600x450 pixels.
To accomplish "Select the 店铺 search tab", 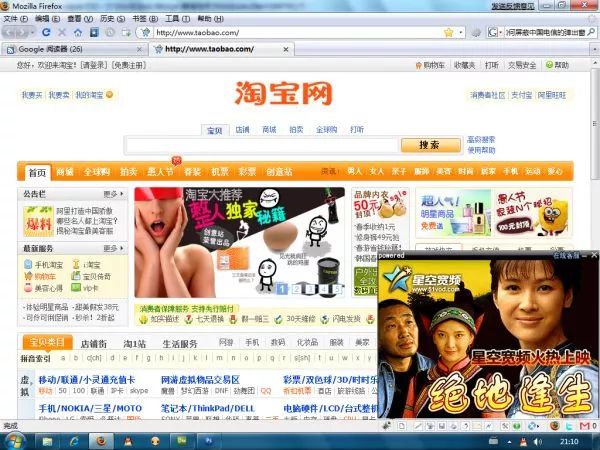I will (242, 130).
